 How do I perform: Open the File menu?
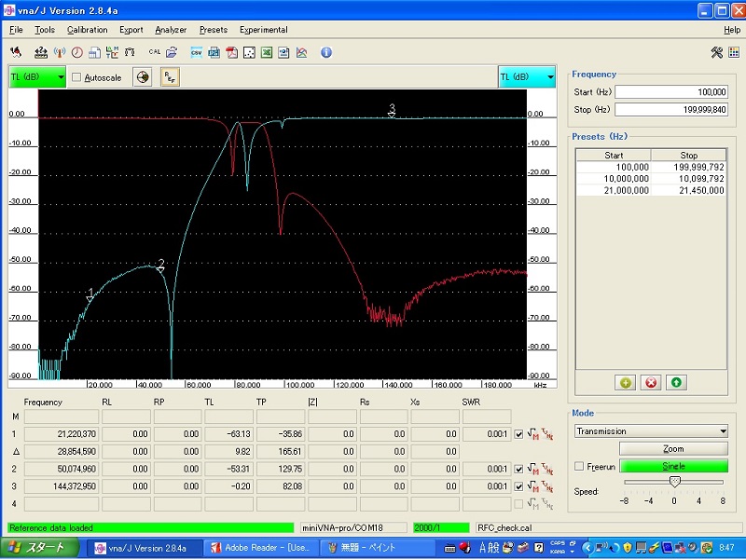pos(16,30)
